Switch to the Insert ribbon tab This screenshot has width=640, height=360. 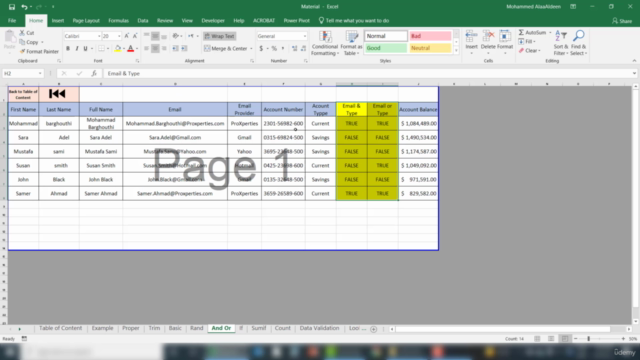coord(58,20)
